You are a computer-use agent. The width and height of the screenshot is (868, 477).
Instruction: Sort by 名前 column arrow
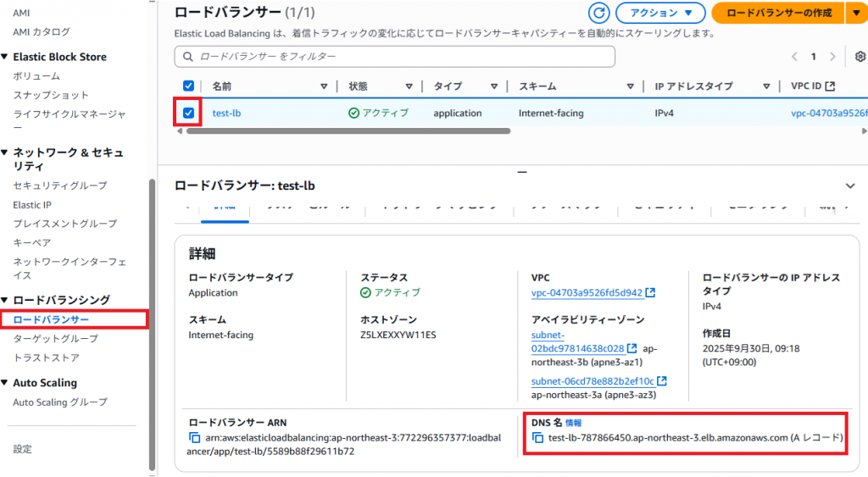(324, 86)
